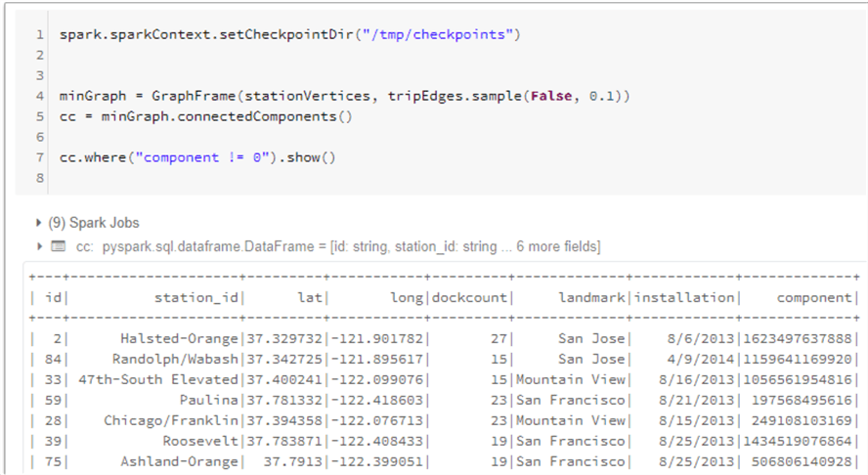Expand the cc DataFrame schema details
The height and width of the screenshot is (475, 868).
click(39, 246)
